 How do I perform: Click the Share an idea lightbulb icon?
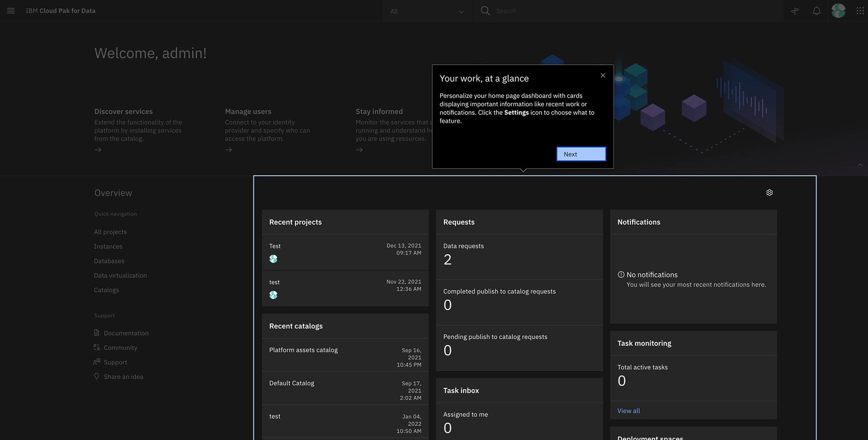pyautogui.click(x=96, y=376)
